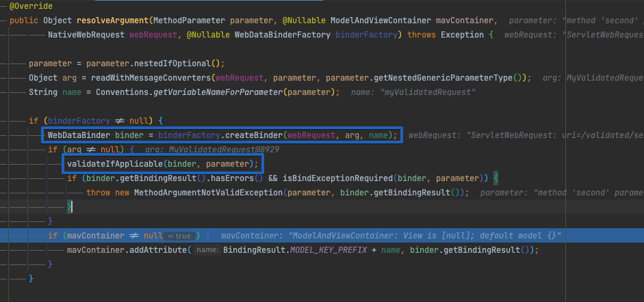
Task: Click the createBinder method call
Action: [253, 135]
